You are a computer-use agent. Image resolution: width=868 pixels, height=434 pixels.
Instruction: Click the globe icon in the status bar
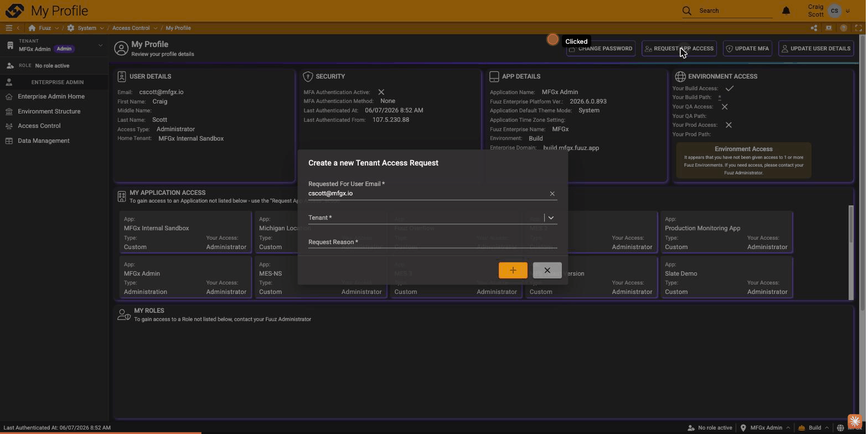click(x=840, y=427)
